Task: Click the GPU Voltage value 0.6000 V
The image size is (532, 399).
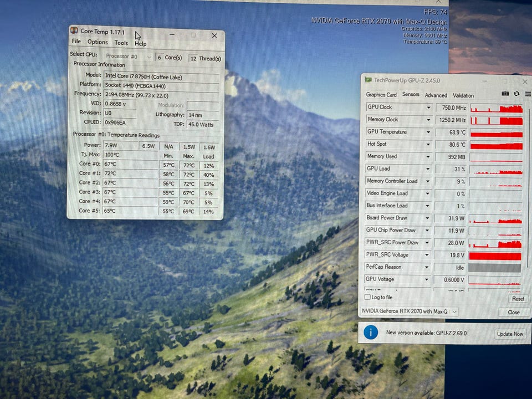Action: click(x=449, y=280)
